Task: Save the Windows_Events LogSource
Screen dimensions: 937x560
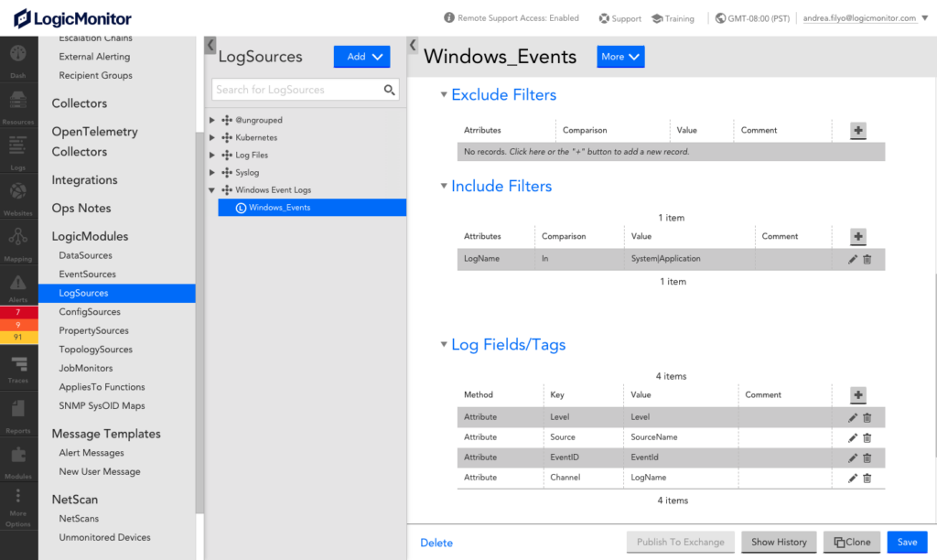Action: pos(907,542)
